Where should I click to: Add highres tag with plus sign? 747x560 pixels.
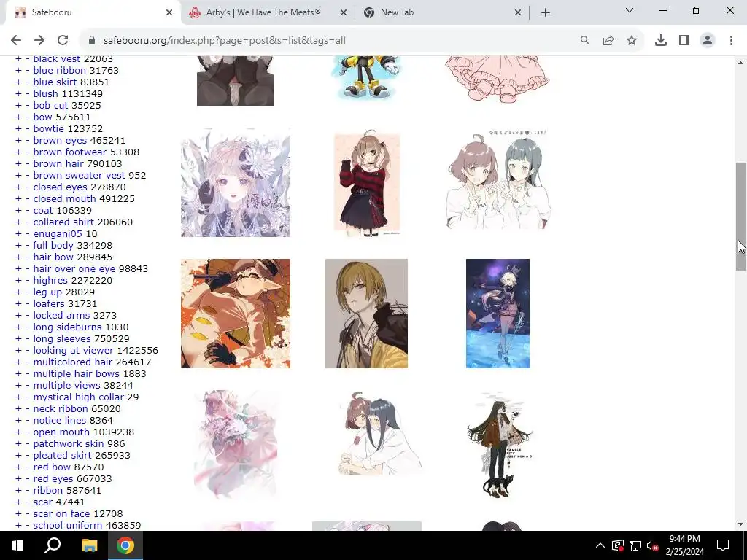pos(18,281)
